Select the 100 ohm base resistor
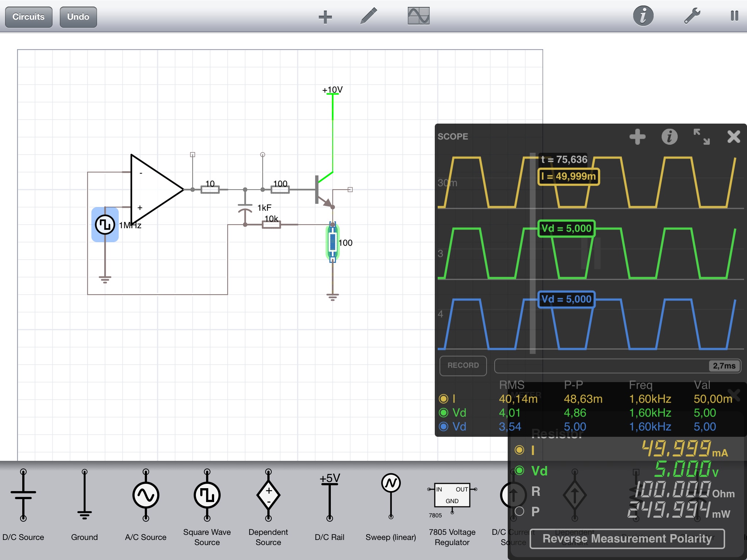This screenshot has height=560, width=747. pyautogui.click(x=280, y=189)
